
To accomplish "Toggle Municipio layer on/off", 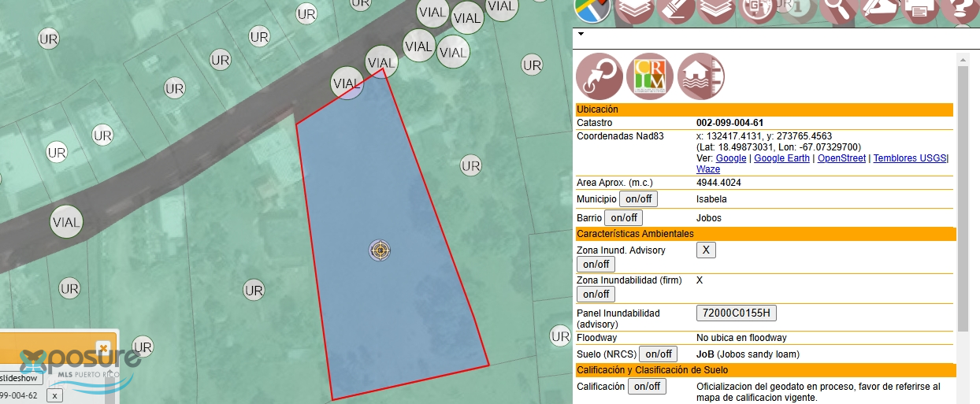I will pyautogui.click(x=639, y=199).
